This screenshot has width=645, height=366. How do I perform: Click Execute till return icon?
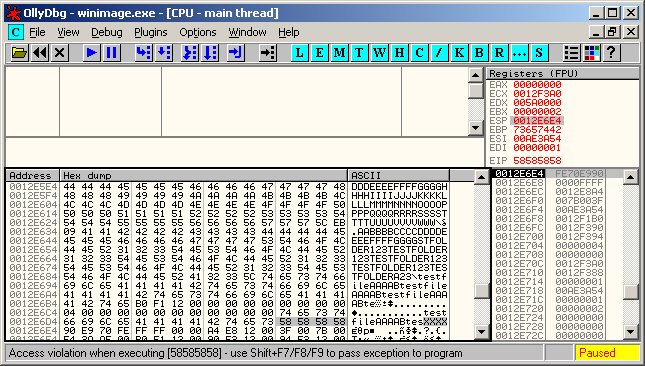[236, 53]
